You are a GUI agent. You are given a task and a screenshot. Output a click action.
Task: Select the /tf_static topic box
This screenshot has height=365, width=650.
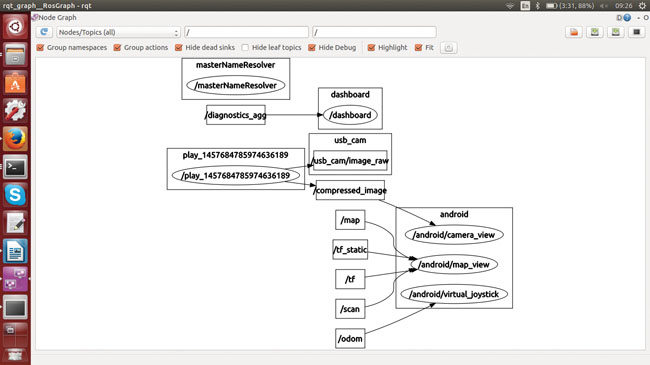coord(350,250)
